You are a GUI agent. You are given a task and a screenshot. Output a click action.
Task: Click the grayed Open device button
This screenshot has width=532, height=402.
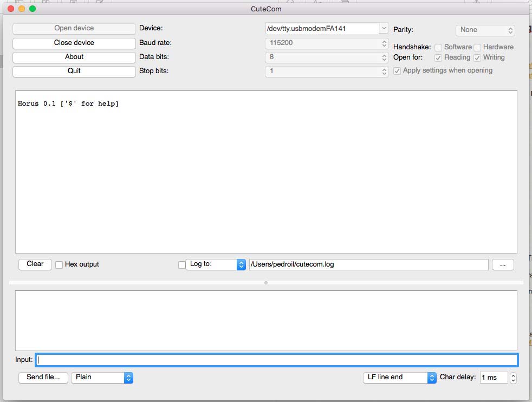click(74, 29)
